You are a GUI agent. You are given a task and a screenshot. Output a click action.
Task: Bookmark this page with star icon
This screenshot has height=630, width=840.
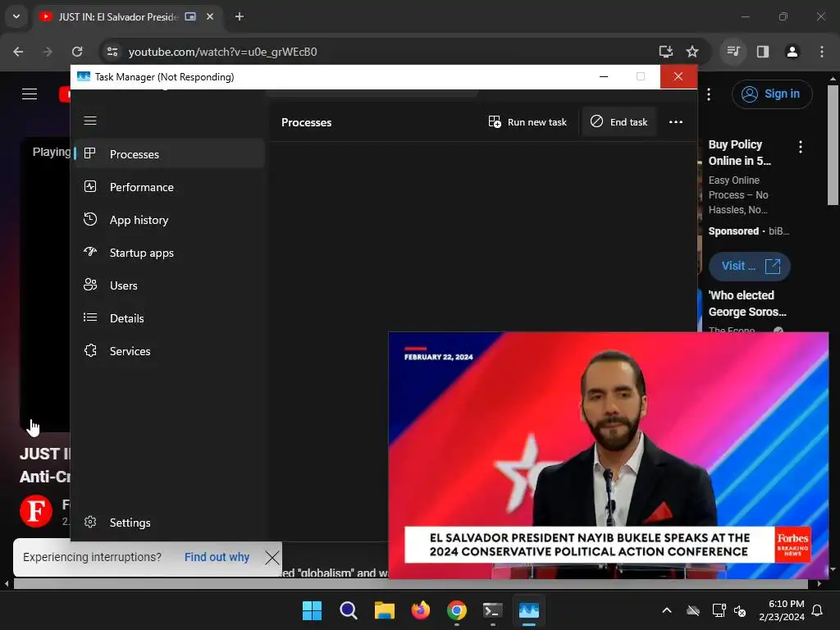692,52
